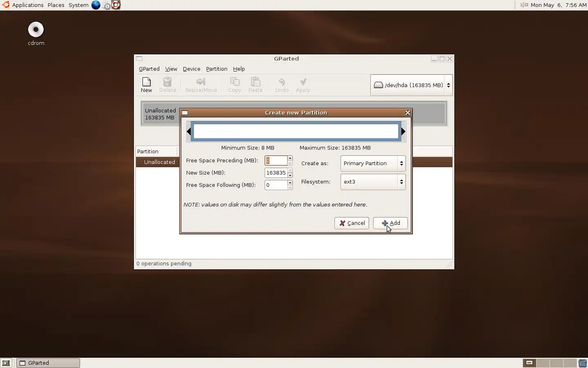Open the Help menu

[239, 69]
